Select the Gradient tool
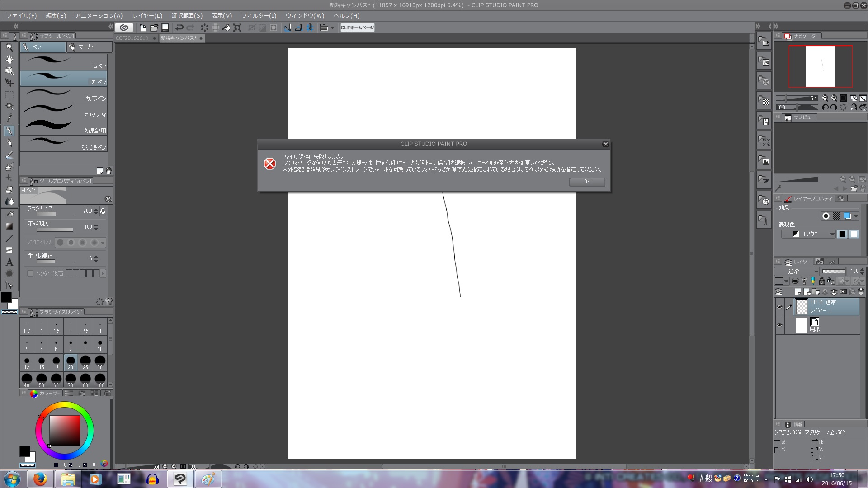The height and width of the screenshot is (488, 868). pyautogui.click(x=9, y=226)
